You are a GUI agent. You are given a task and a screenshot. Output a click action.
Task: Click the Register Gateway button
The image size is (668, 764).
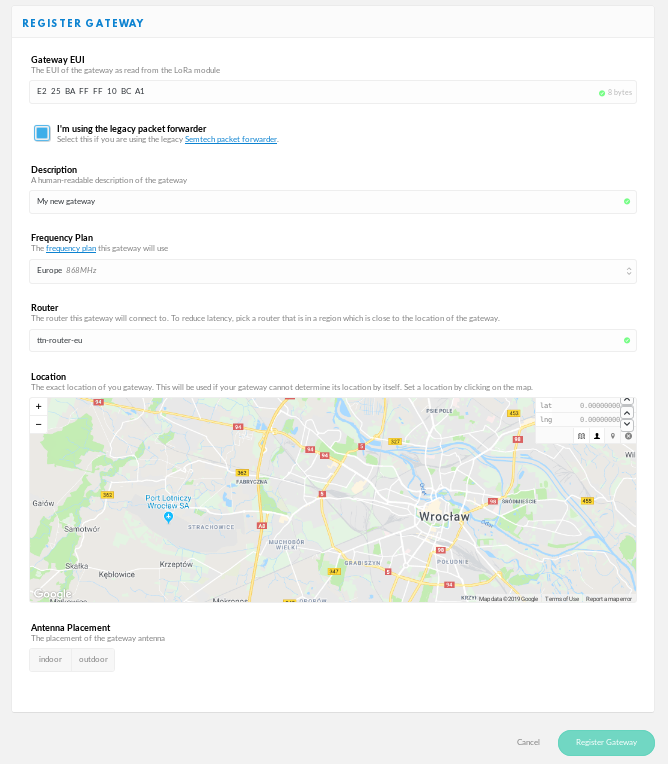(606, 743)
